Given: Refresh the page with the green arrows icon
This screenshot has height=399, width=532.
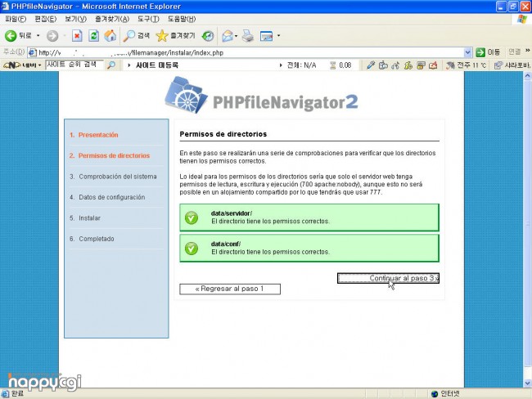Looking at the screenshot, I should point(93,36).
